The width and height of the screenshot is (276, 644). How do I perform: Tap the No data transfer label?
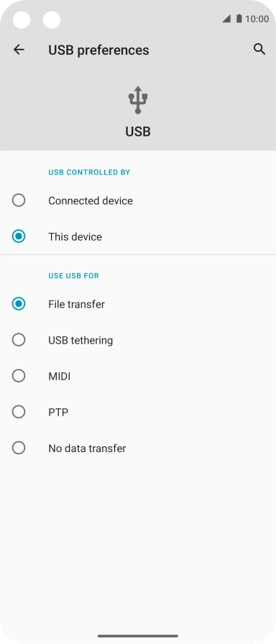coord(87,448)
